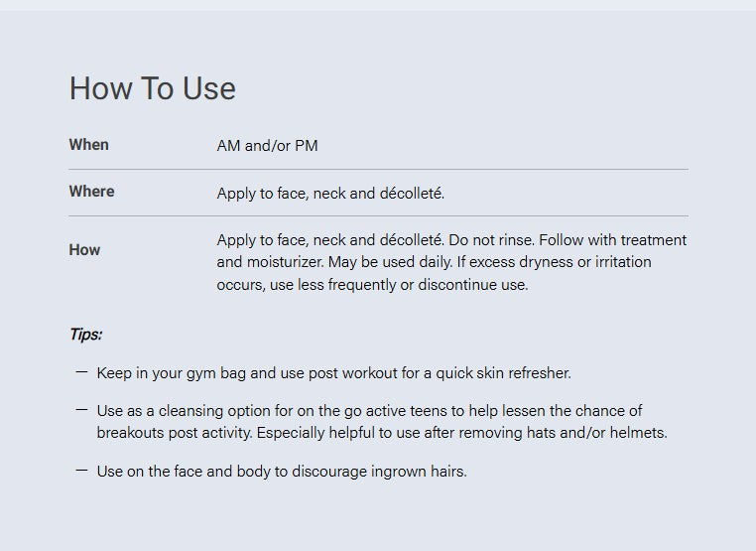Click the dash bullet before ingrown hairs tip
Image resolution: width=756 pixels, height=551 pixels.
(81, 470)
